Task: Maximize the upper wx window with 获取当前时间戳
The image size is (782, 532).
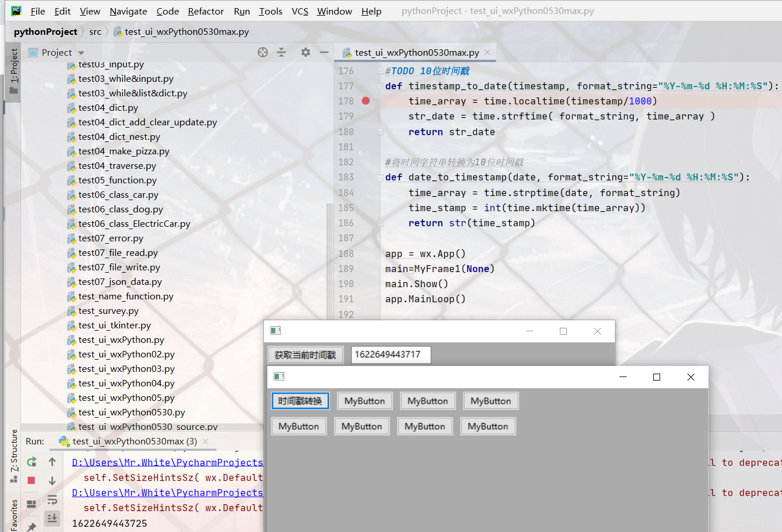Action: [563, 331]
